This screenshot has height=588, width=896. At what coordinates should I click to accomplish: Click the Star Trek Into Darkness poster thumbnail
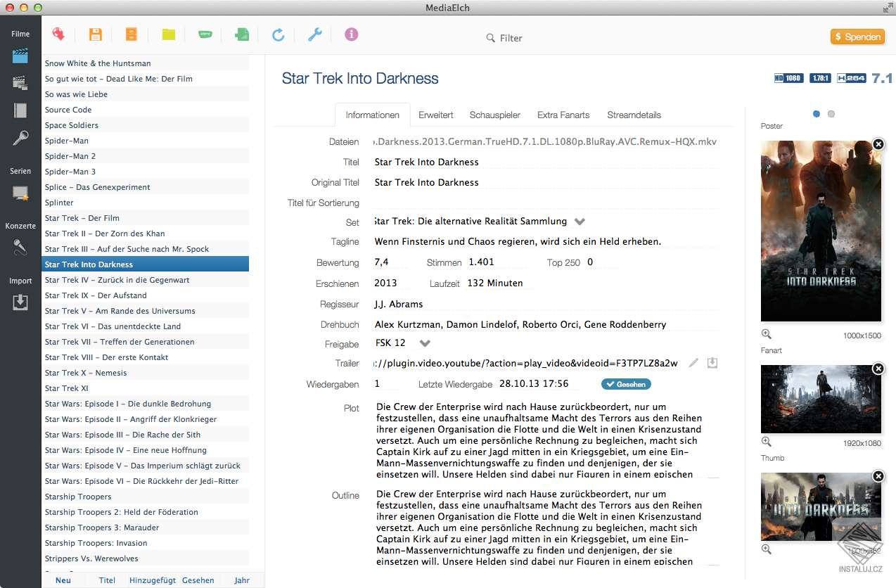(821, 231)
